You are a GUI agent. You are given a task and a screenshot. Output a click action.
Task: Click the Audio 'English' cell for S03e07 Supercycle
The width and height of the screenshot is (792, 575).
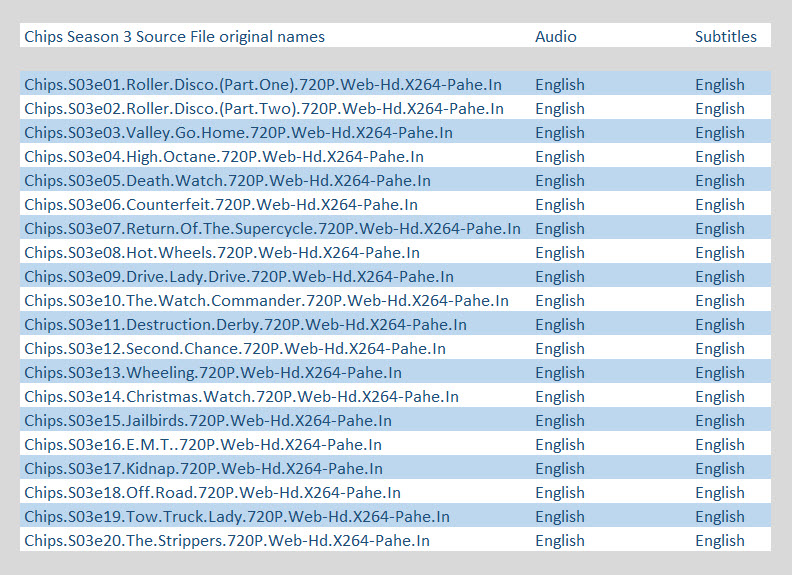pyautogui.click(x=560, y=229)
